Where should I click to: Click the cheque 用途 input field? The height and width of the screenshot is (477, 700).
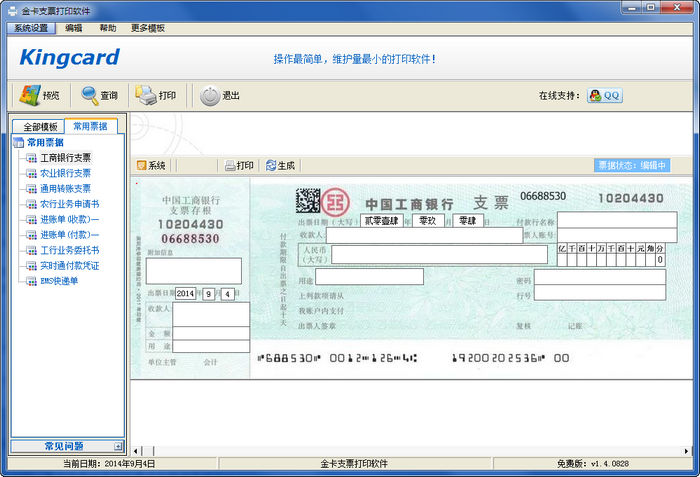(369, 276)
